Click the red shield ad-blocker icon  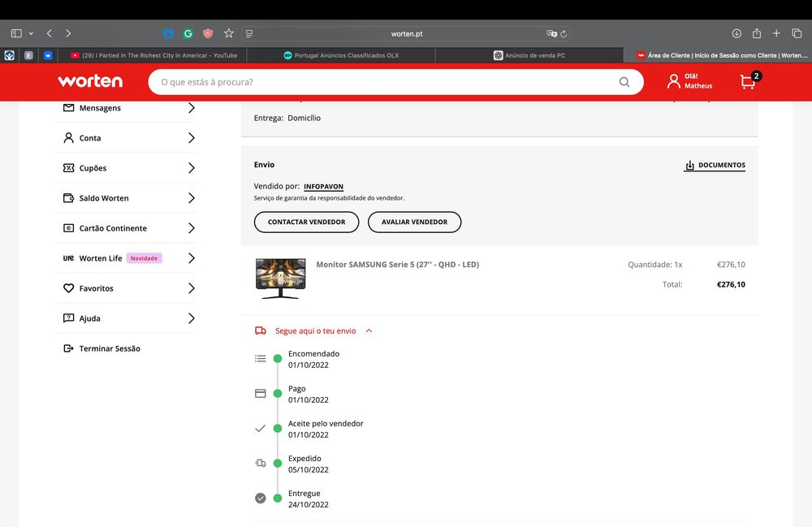[208, 33]
